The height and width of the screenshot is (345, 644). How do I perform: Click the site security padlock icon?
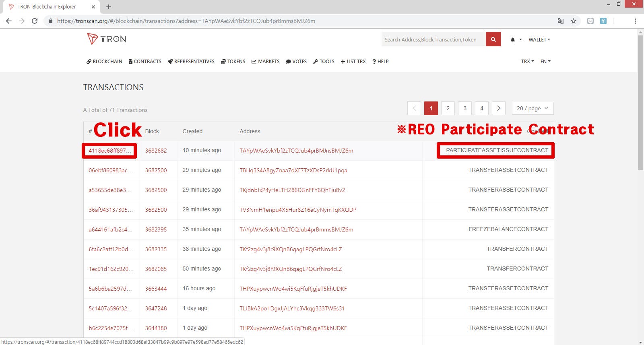pyautogui.click(x=51, y=21)
